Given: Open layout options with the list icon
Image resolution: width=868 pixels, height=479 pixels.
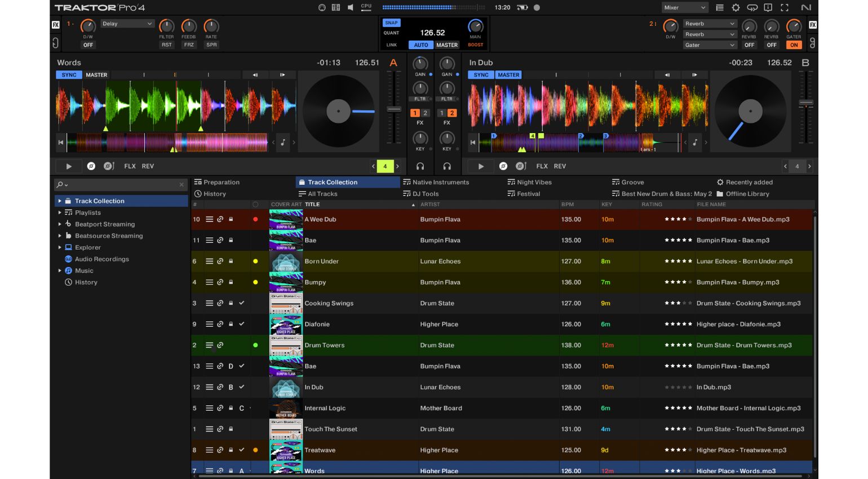Looking at the screenshot, I should pos(720,7).
